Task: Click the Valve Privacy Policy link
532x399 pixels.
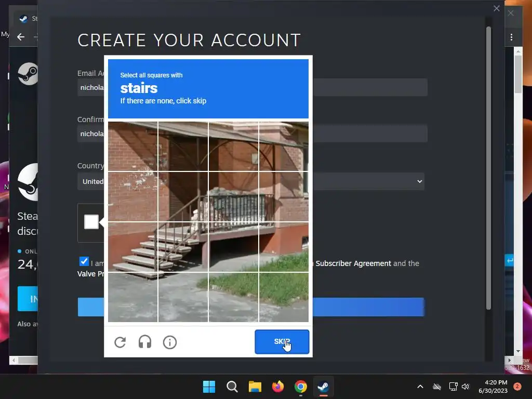Action: point(90,274)
